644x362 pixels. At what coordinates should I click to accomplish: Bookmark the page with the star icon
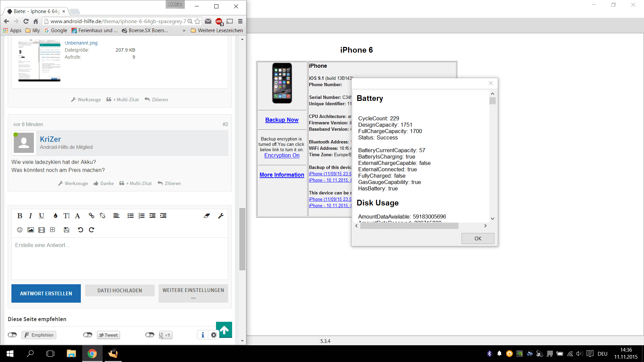(x=198, y=21)
